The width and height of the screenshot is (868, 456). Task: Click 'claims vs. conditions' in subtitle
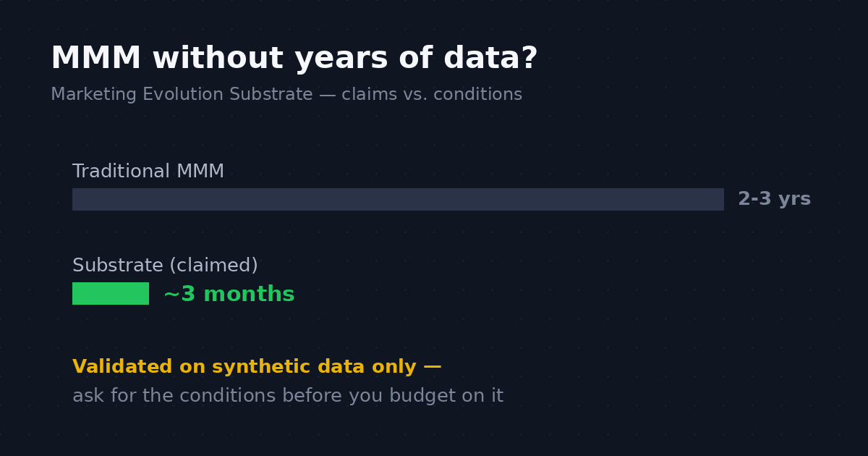pos(432,95)
